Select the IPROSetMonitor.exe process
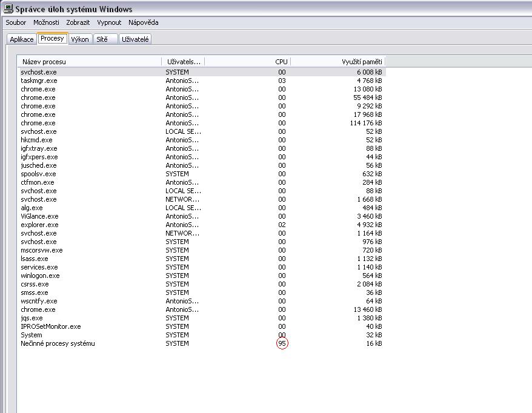532x413 pixels. pyautogui.click(x=202, y=326)
